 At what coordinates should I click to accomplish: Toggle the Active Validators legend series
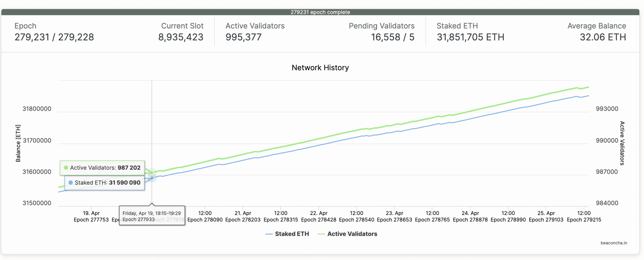pos(347,234)
